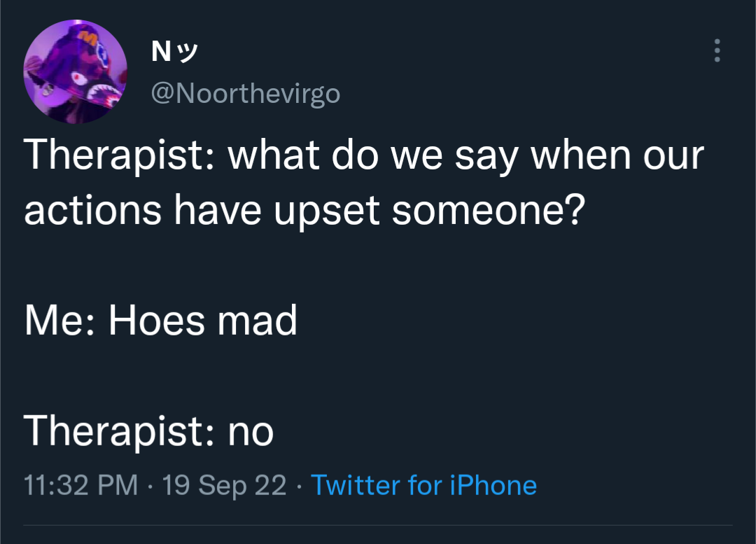Click the line "Me: Hoes mad"

tap(160, 320)
